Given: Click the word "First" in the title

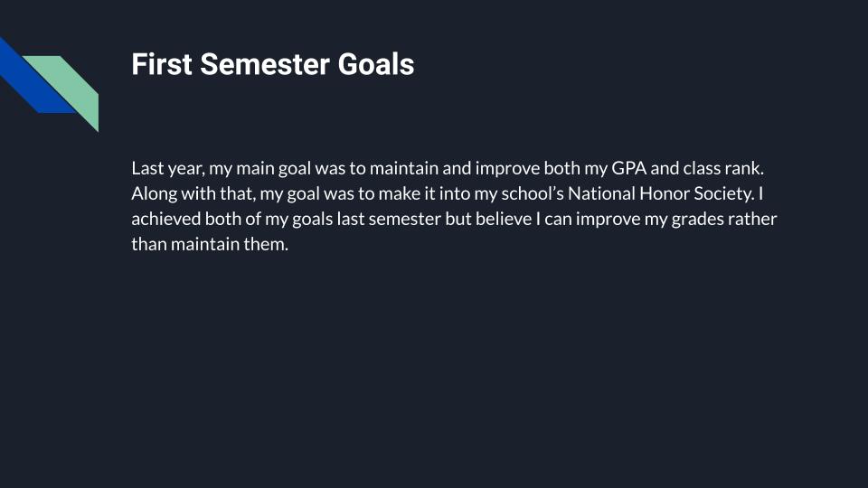Looking at the screenshot, I should (x=162, y=64).
